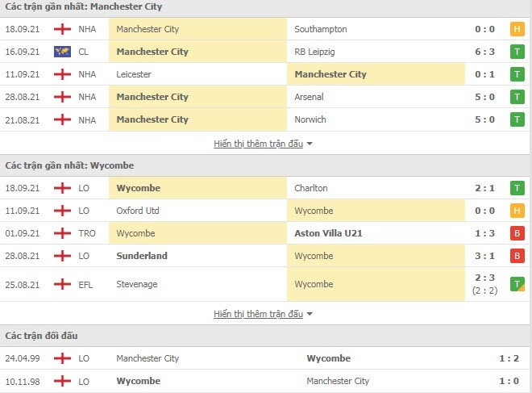Open the Manchester City vs Arsenal 5:0 match

click(266, 97)
